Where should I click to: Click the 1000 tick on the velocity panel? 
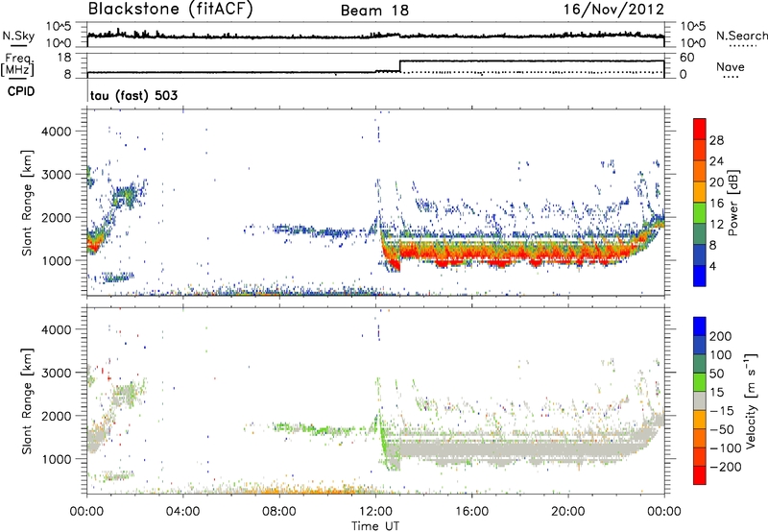pos(57,459)
